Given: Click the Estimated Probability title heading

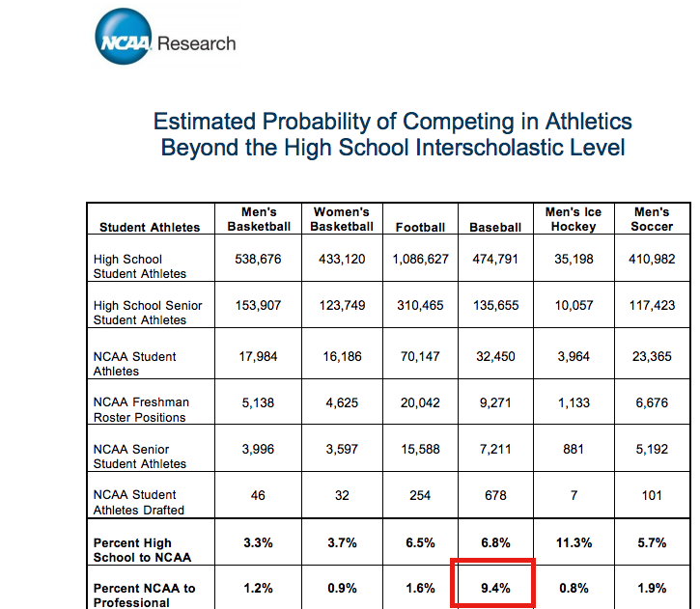Looking at the screenshot, I should click(393, 134).
